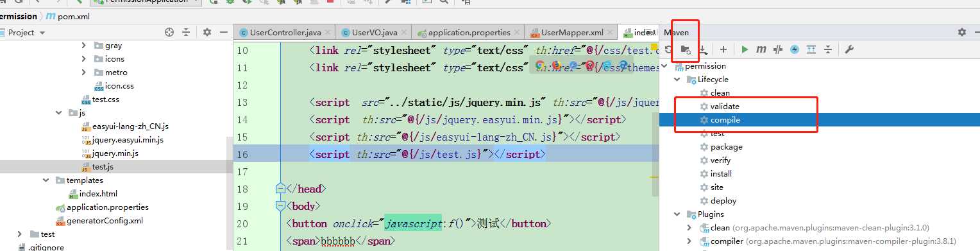Open Maven panel gear options

(x=961, y=32)
